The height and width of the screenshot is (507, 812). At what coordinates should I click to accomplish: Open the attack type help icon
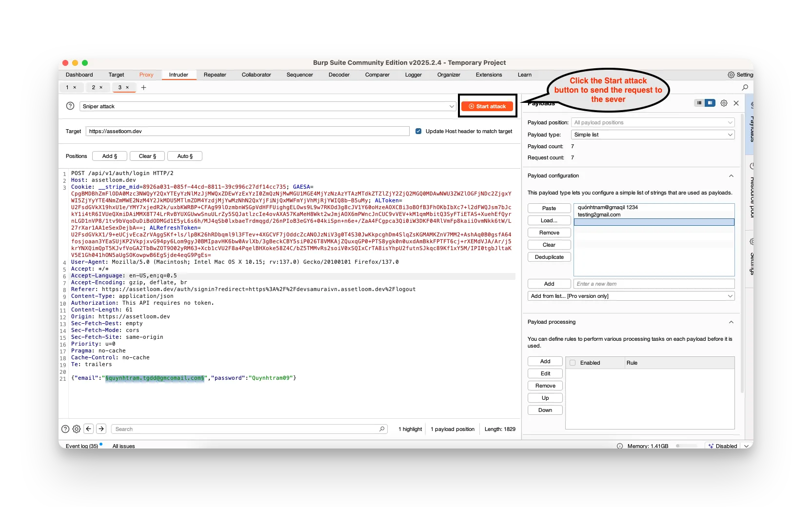click(x=70, y=106)
